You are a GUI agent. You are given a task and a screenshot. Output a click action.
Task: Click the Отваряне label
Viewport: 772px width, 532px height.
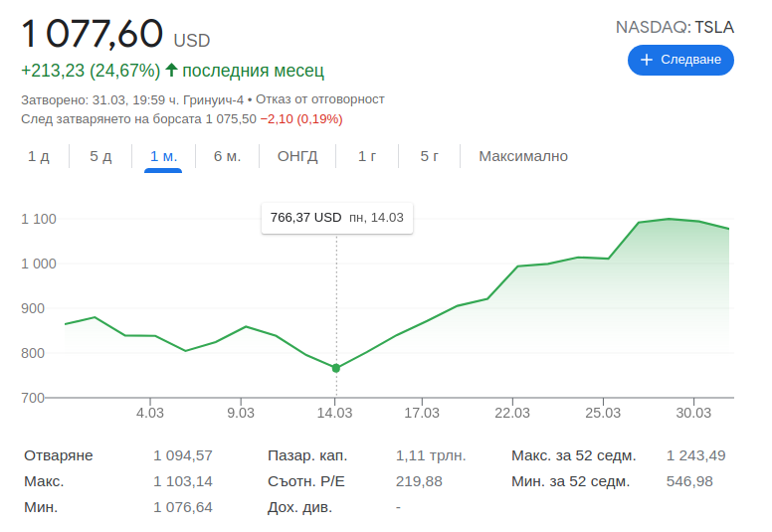tap(58, 455)
